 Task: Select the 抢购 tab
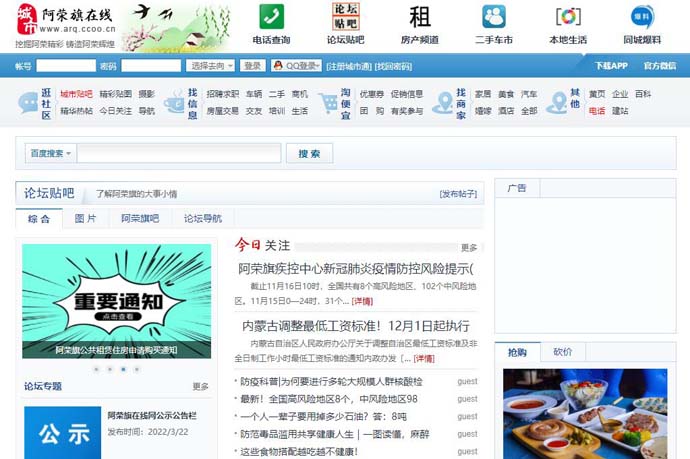pyautogui.click(x=518, y=353)
